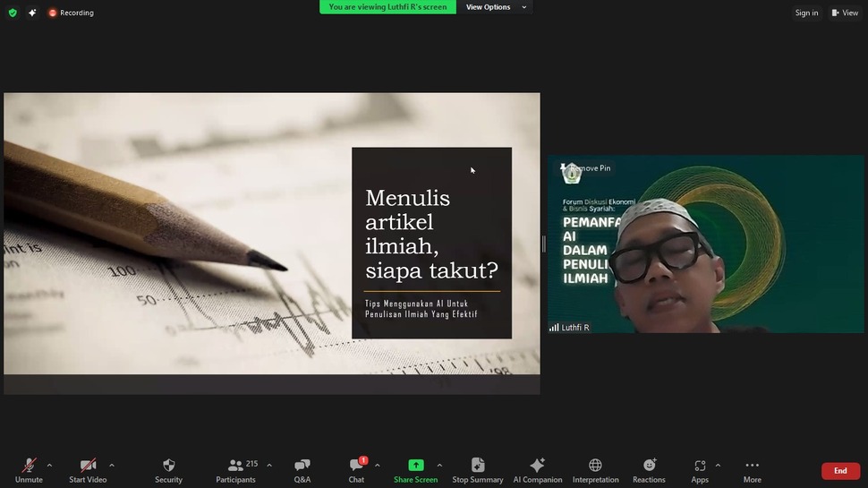The image size is (868, 488).
Task: Open the Chat panel
Action: coord(356,466)
